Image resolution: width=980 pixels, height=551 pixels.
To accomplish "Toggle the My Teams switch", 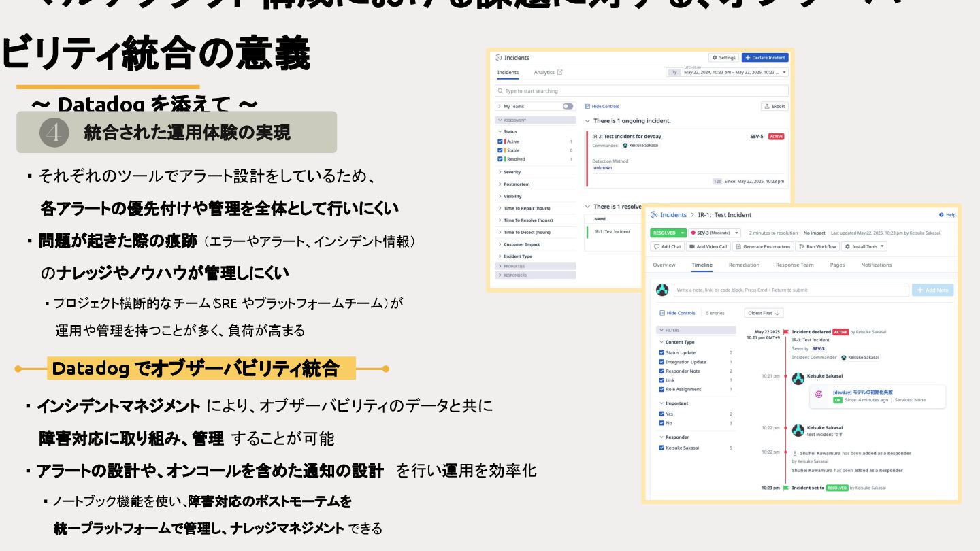I will (x=568, y=106).
